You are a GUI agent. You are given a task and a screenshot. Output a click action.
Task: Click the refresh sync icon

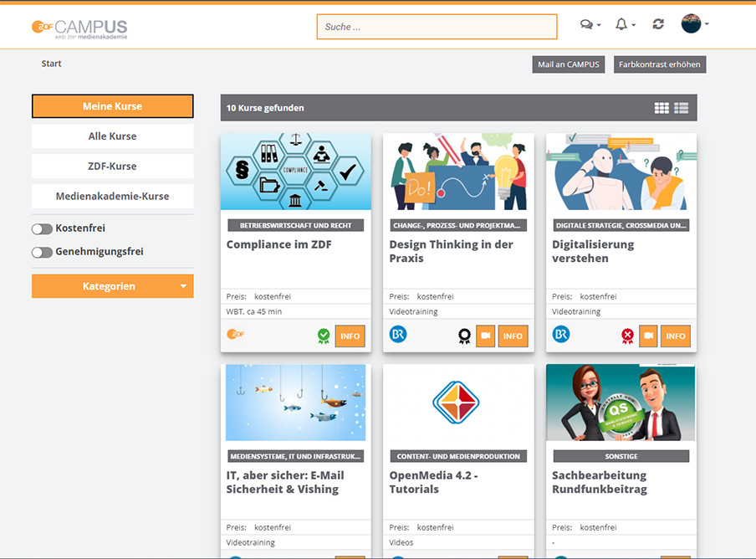coord(658,24)
